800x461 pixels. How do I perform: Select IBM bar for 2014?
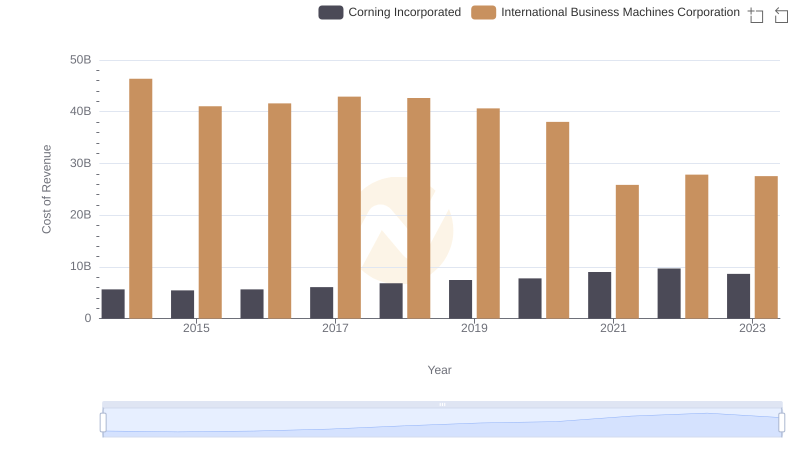(x=141, y=199)
